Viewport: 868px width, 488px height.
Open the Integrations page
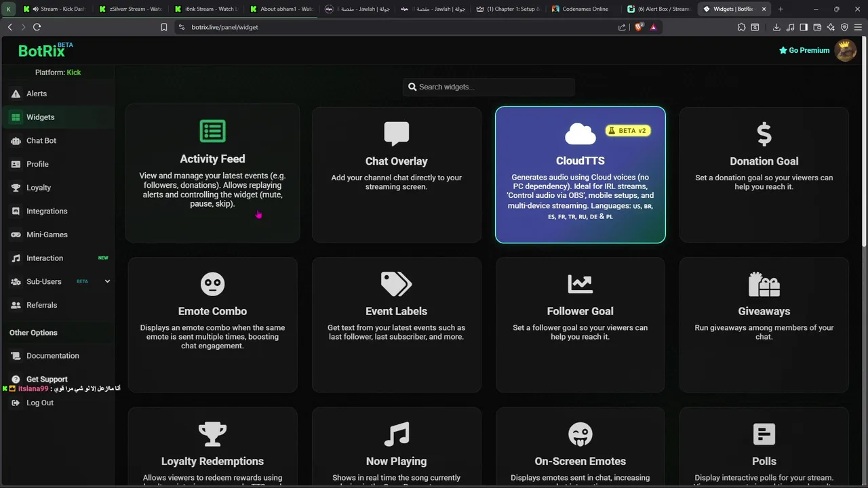[57, 211]
